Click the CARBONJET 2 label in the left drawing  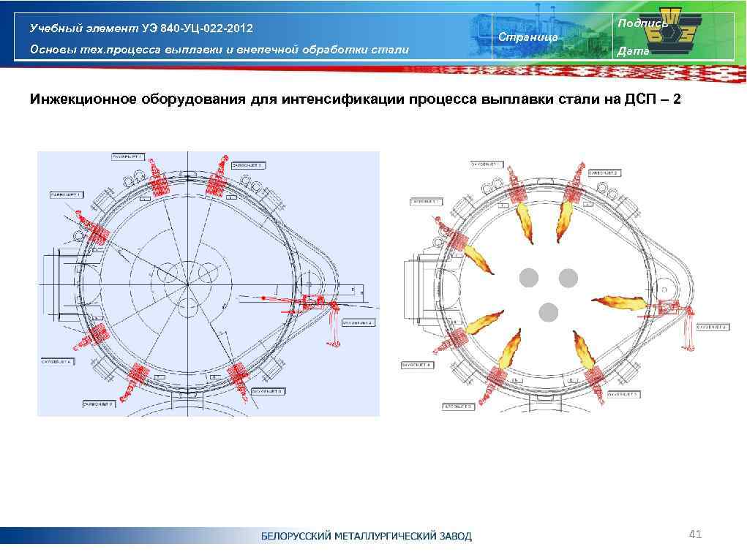click(248, 165)
